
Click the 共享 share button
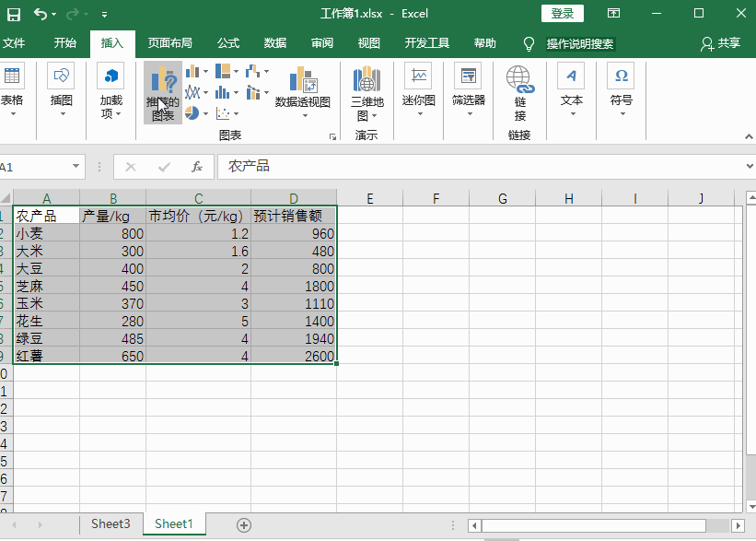[x=721, y=43]
